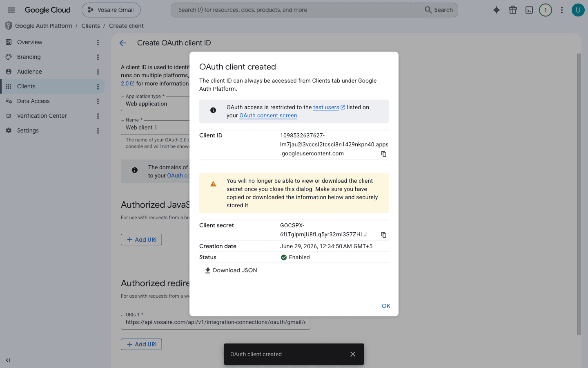Open Settings in the sidebar

click(28, 130)
